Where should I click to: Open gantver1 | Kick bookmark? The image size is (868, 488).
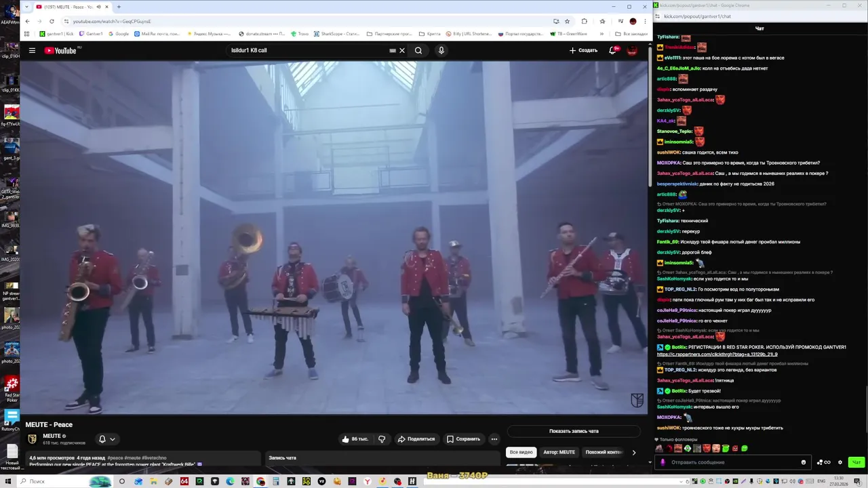point(56,33)
